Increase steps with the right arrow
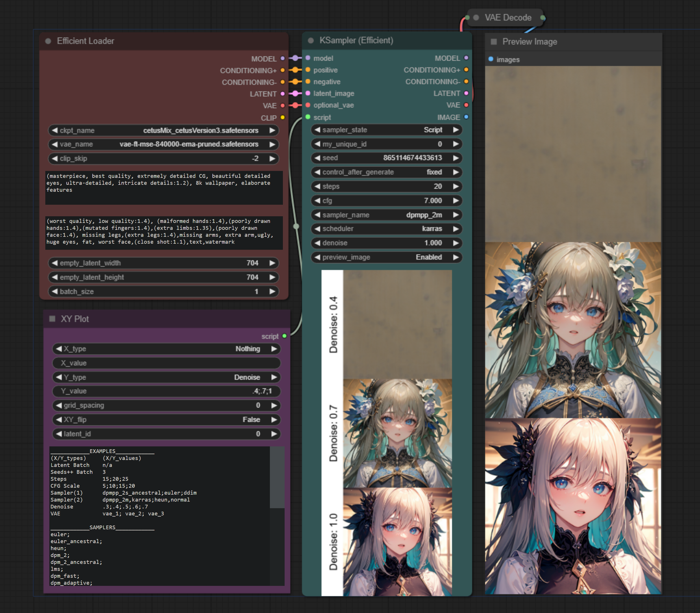This screenshot has height=613, width=700. [x=456, y=187]
